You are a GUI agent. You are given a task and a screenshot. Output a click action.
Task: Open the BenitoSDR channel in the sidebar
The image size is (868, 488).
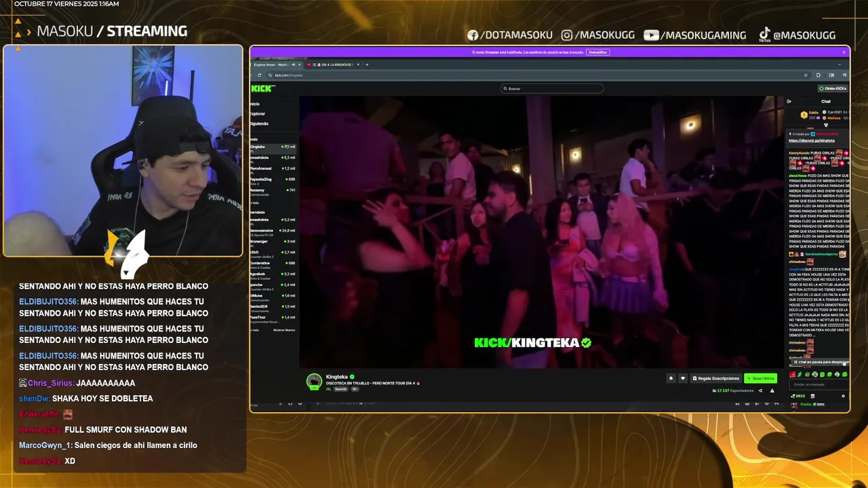[x=273, y=308]
